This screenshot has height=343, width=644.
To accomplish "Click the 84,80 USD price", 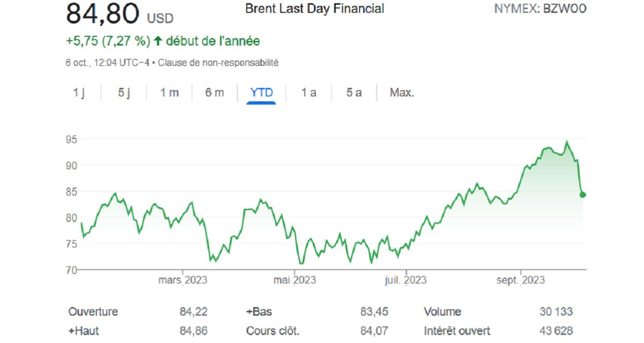I will [x=119, y=15].
